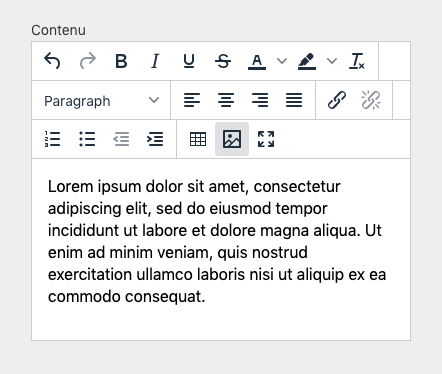
Task: Align text to the left
Action: click(192, 100)
